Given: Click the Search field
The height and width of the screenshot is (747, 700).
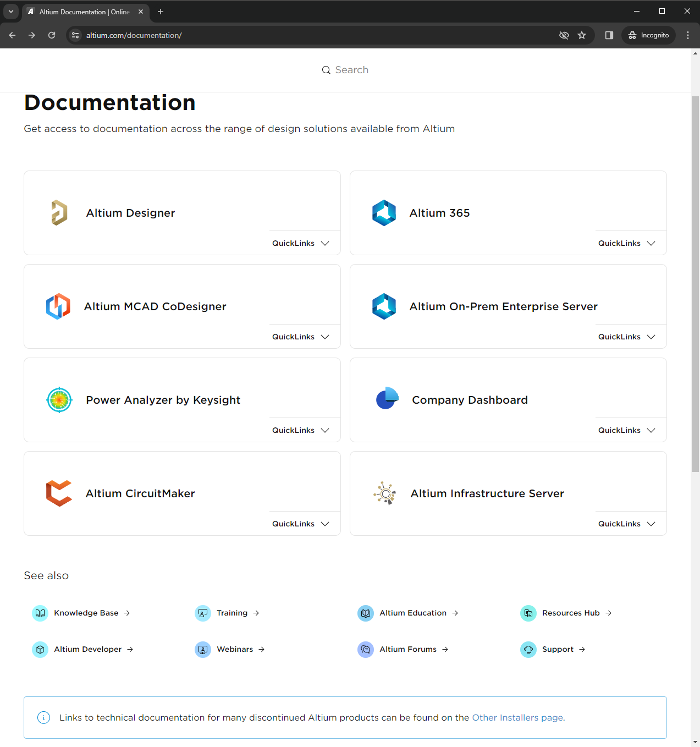Looking at the screenshot, I should pos(345,70).
